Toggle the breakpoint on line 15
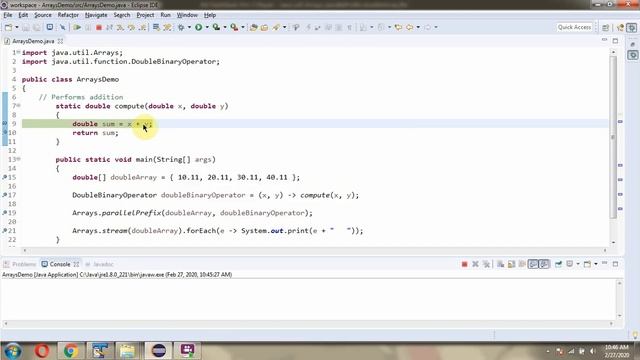 4,178
